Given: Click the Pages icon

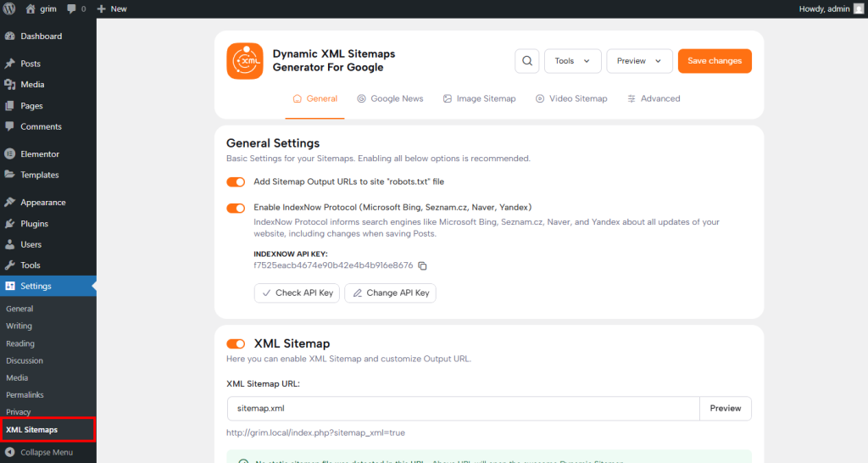Looking at the screenshot, I should (x=10, y=106).
